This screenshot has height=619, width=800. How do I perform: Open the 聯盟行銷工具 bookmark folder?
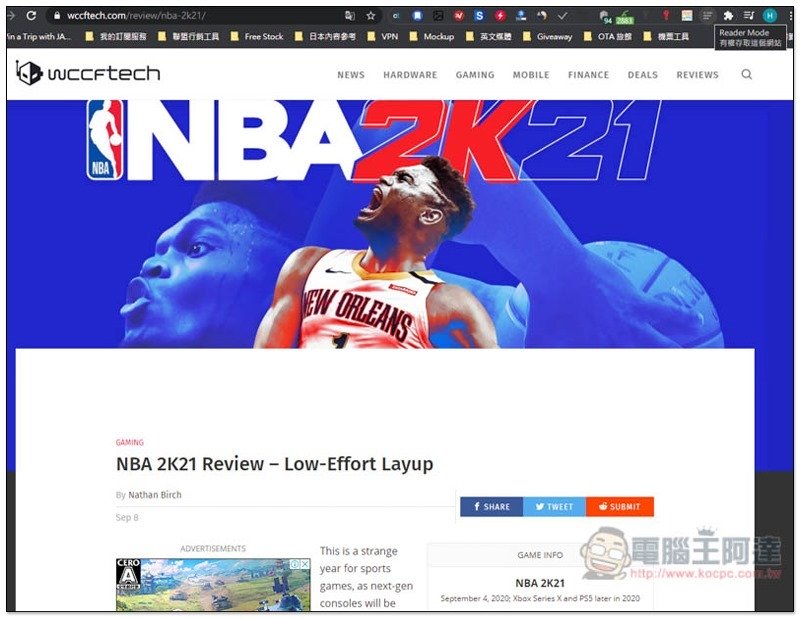[x=189, y=37]
